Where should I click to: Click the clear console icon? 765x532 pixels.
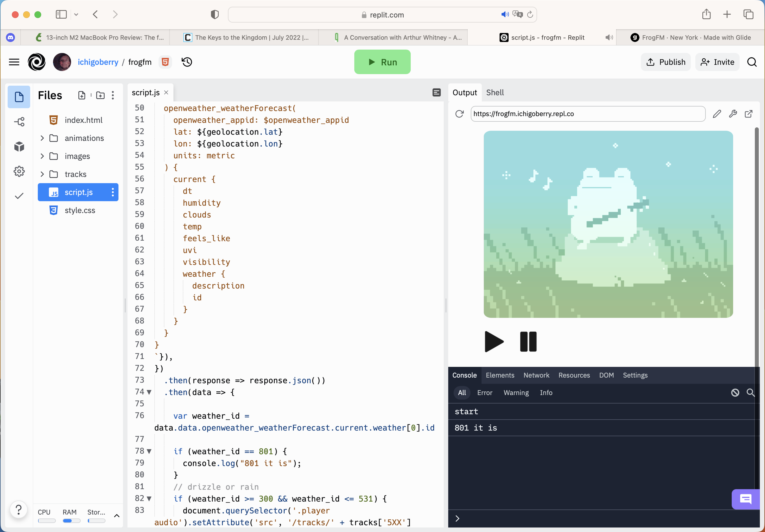[x=735, y=393]
